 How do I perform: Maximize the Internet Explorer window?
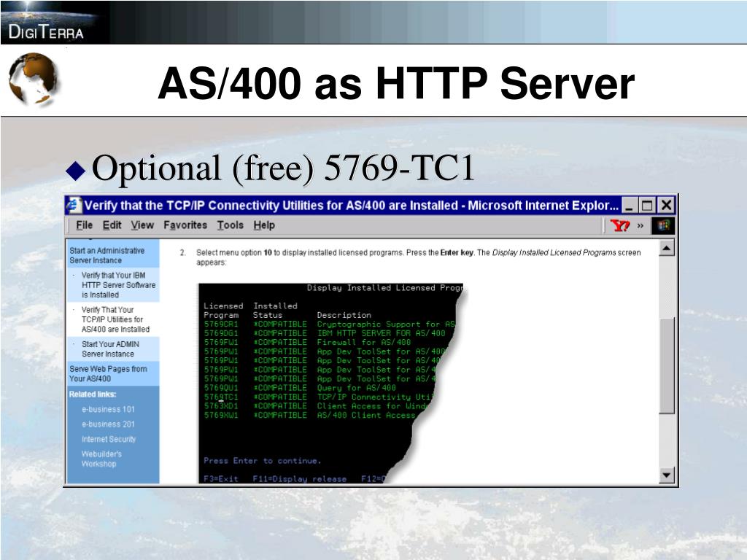point(647,206)
